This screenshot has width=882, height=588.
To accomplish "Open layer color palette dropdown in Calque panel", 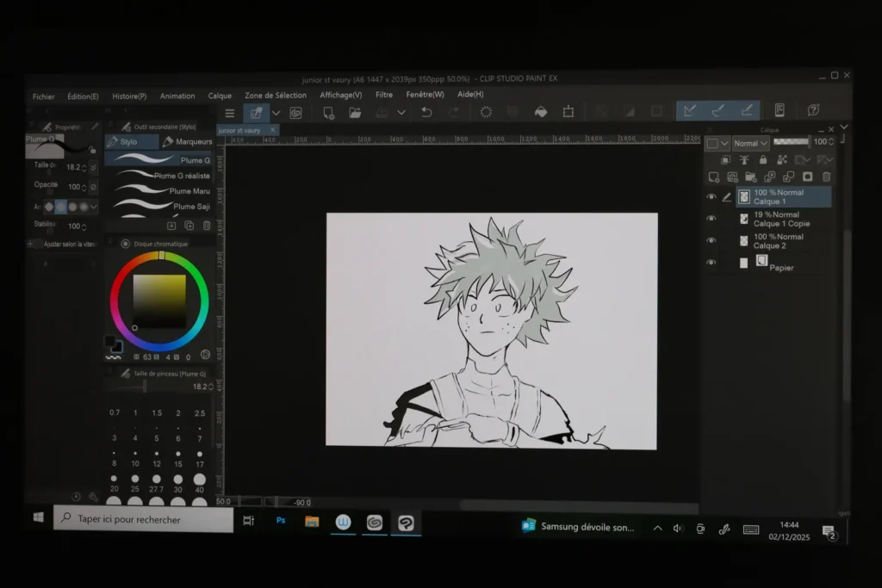I will (717, 144).
